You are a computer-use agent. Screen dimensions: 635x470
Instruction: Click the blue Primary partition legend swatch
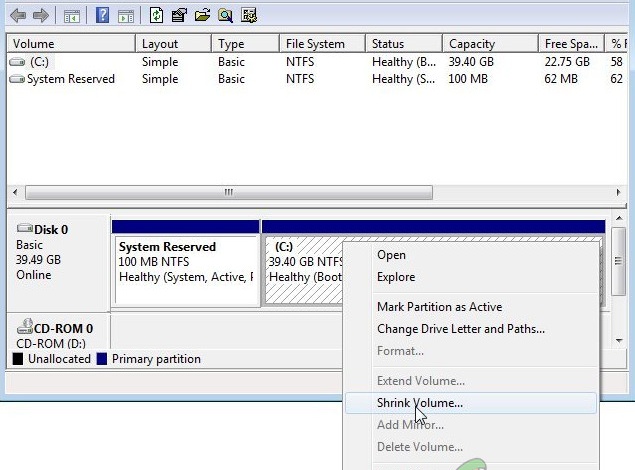[x=103, y=359]
